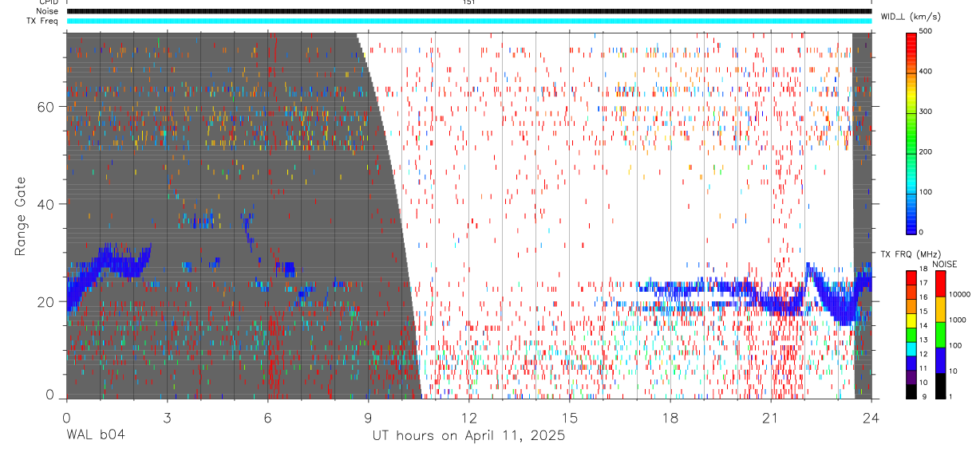Click the "500" label on the width colorbar
The image size is (980, 452).
pos(926,31)
